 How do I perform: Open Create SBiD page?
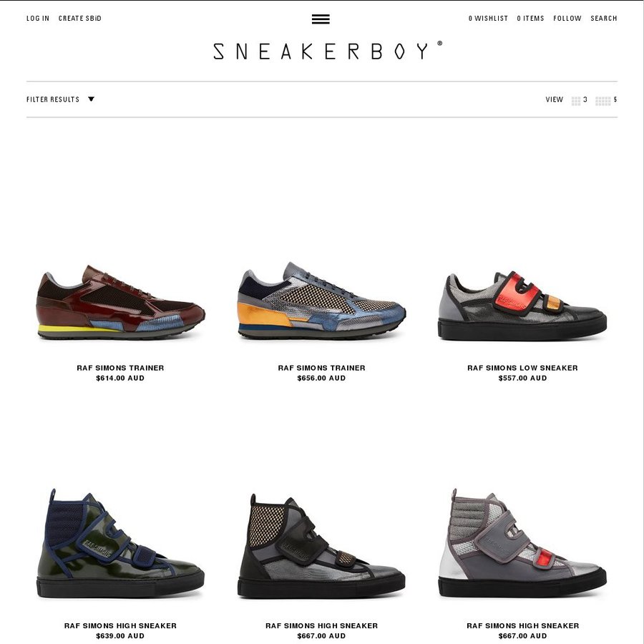click(79, 19)
